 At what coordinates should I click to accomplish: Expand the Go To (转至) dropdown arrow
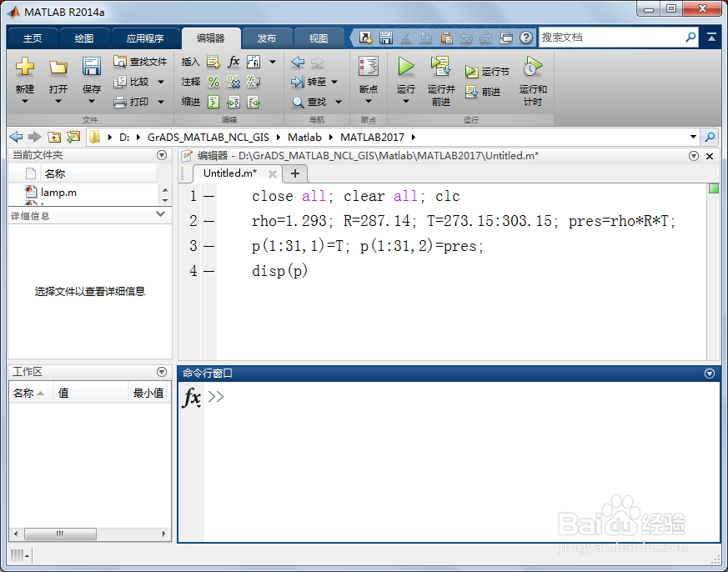tap(334, 83)
